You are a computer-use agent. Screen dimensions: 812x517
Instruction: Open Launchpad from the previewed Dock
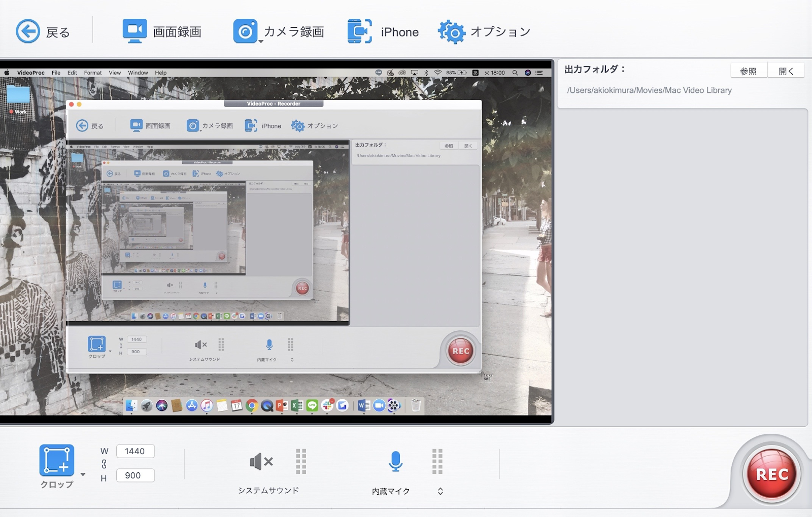[147, 405]
